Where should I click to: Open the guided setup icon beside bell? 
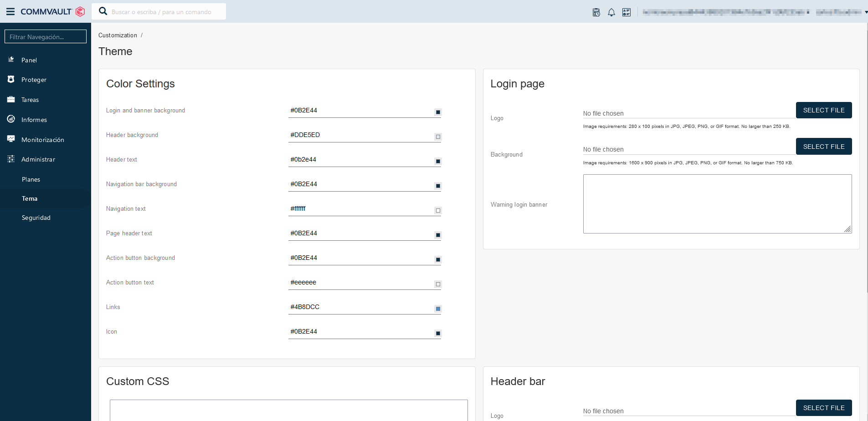coord(627,12)
